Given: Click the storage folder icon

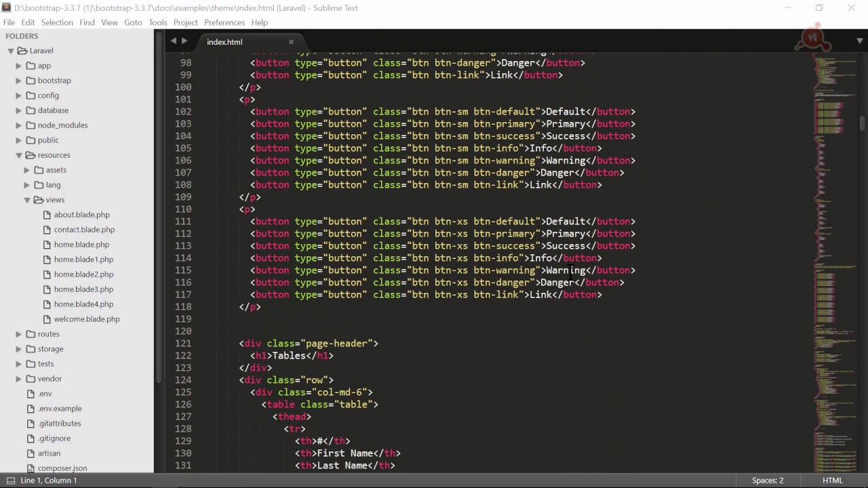Looking at the screenshot, I should click(x=31, y=349).
